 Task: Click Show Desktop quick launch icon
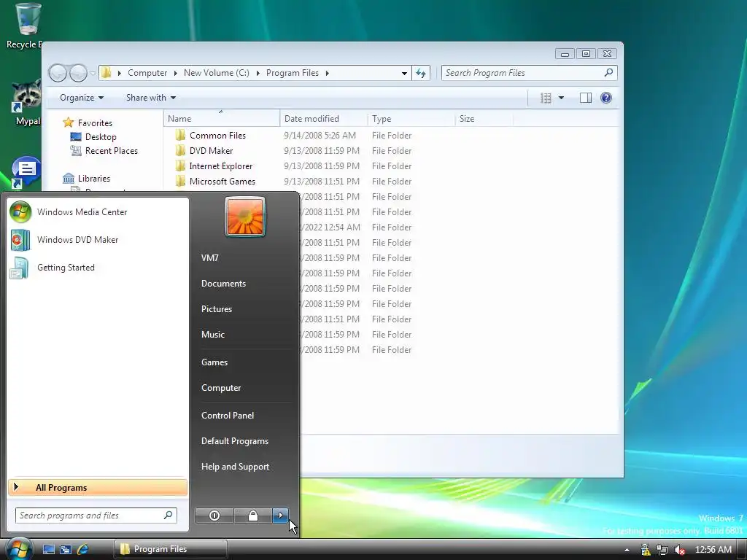[49, 549]
